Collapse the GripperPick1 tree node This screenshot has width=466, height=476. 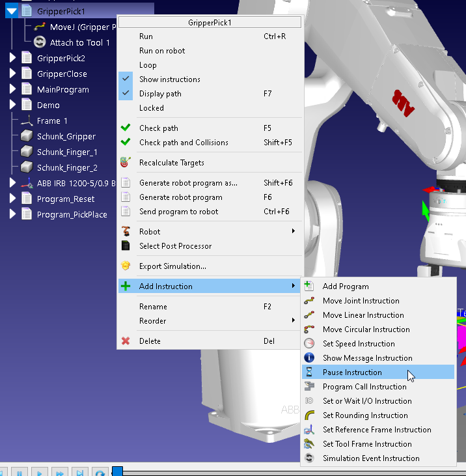[12, 11]
